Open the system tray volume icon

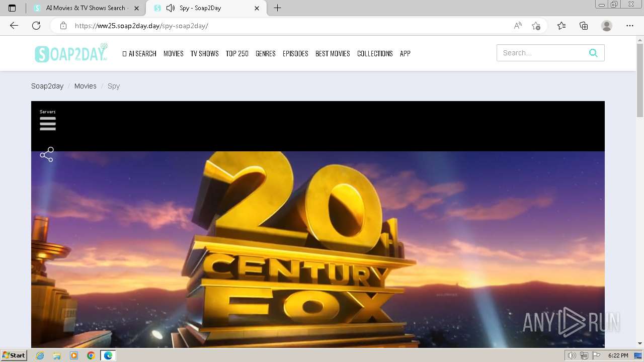[572, 355]
